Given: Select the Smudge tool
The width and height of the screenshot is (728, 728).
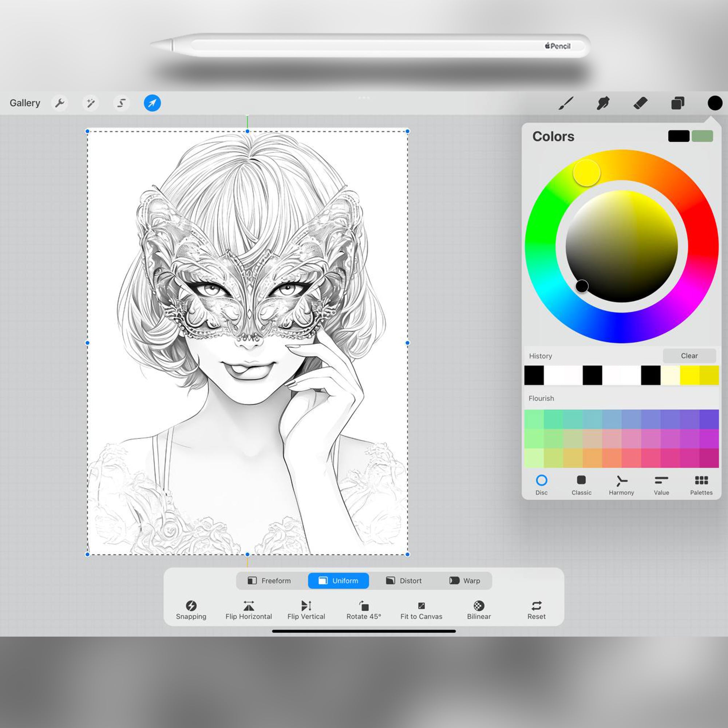Looking at the screenshot, I should (x=603, y=103).
